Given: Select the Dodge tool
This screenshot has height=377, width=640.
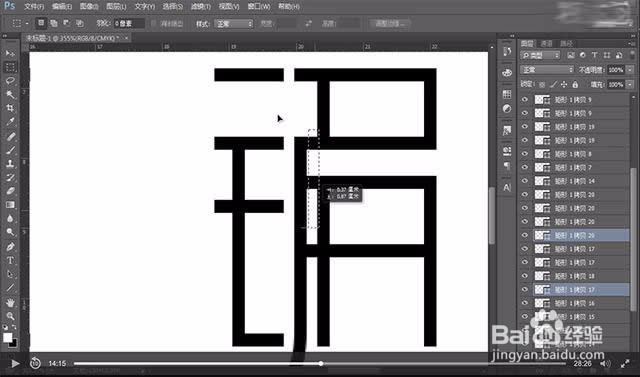Looking at the screenshot, I should point(10,232).
